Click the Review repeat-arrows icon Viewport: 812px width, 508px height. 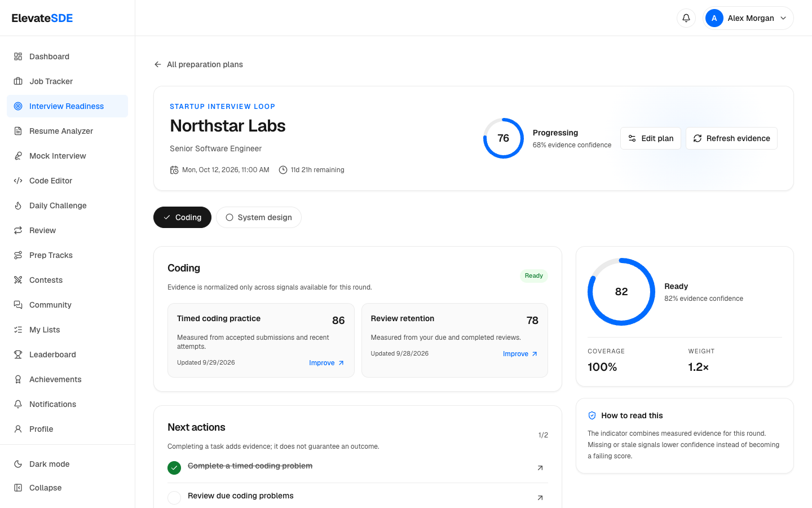click(18, 230)
